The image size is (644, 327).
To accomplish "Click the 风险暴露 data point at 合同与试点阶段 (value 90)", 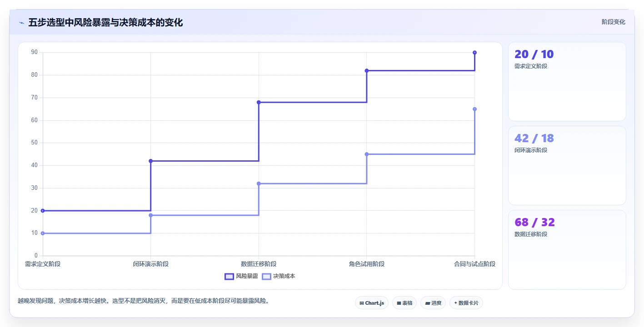I will coord(474,53).
